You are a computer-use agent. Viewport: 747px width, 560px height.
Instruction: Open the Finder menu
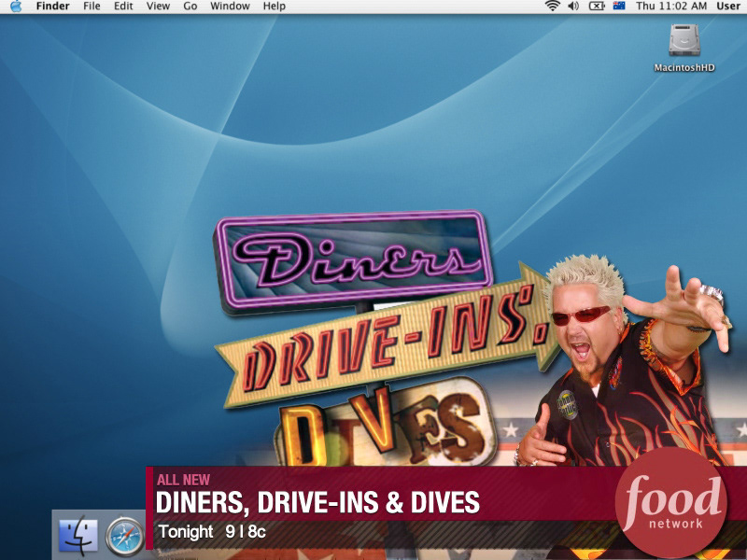[x=53, y=7]
